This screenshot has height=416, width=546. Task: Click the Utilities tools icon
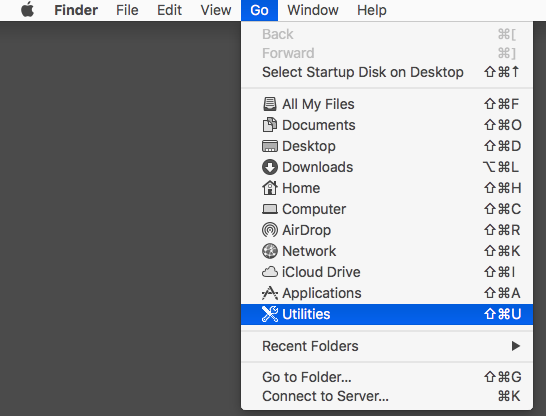pyautogui.click(x=270, y=314)
